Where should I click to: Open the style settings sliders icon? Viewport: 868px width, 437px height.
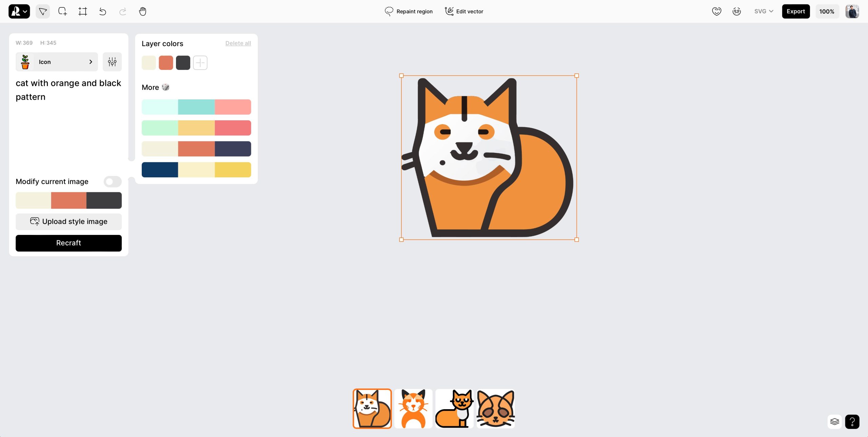tap(112, 62)
